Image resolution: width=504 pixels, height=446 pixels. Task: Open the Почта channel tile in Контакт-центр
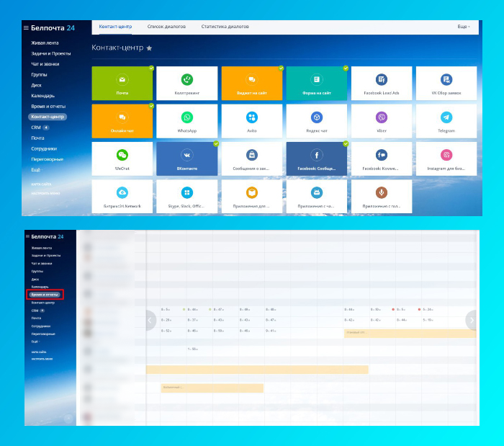click(x=122, y=84)
